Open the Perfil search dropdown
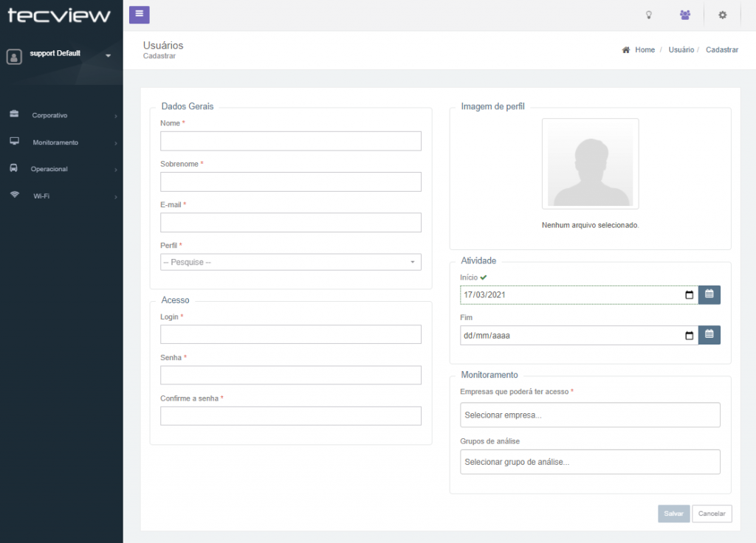This screenshot has width=756, height=543. (290, 262)
